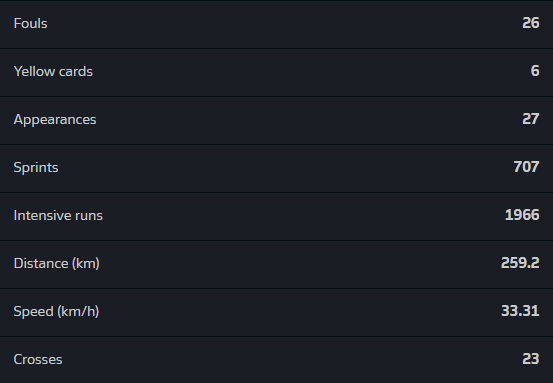Click the middle of the Sprints row
The height and width of the screenshot is (383, 553).
pos(276,169)
